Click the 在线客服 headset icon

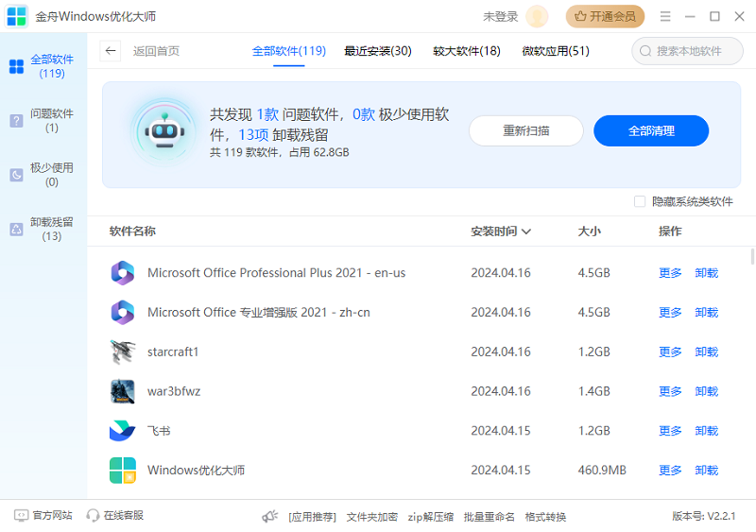(93, 516)
